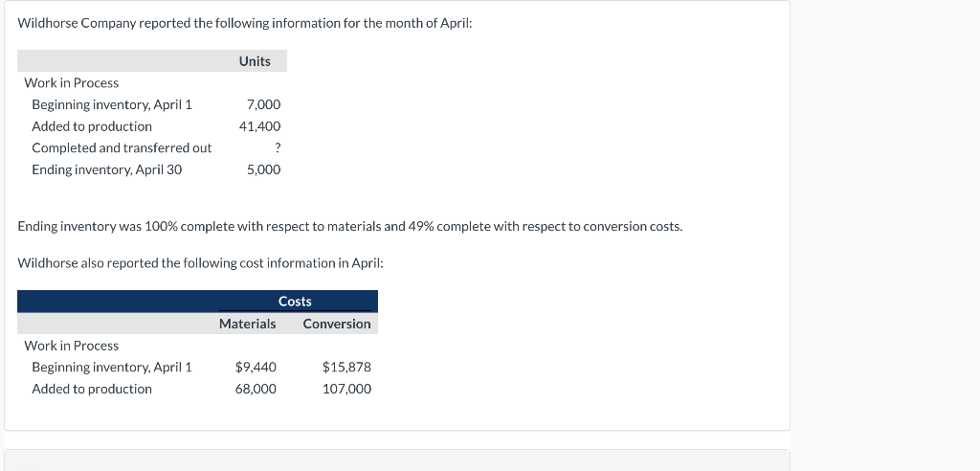Select the 68,000 materials added value
This screenshot has width=980, height=471.
[256, 389]
